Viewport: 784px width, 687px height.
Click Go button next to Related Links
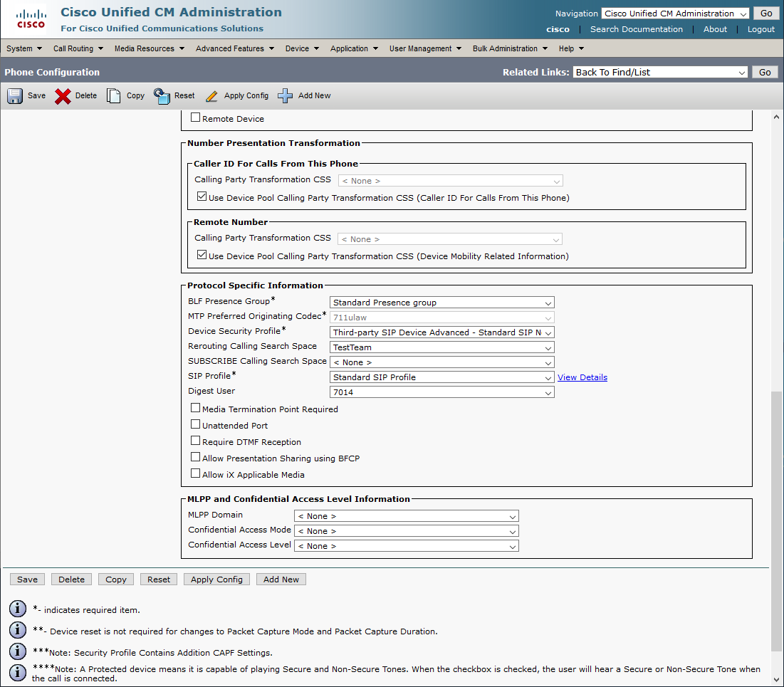click(765, 72)
